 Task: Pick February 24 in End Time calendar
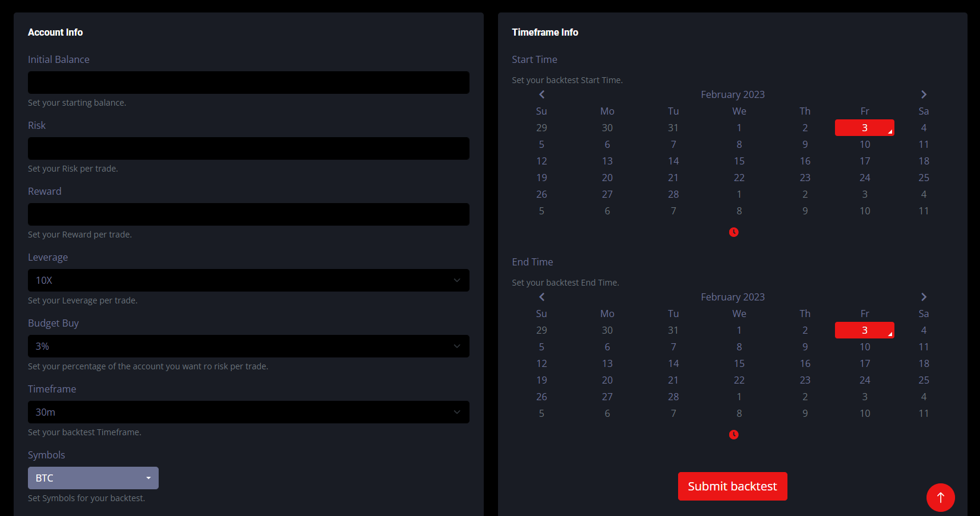pos(864,380)
